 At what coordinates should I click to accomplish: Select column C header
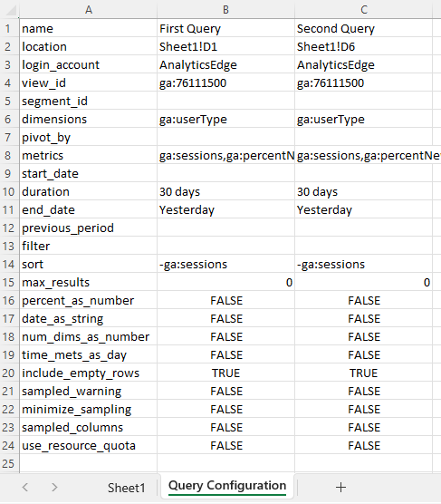pos(364,10)
